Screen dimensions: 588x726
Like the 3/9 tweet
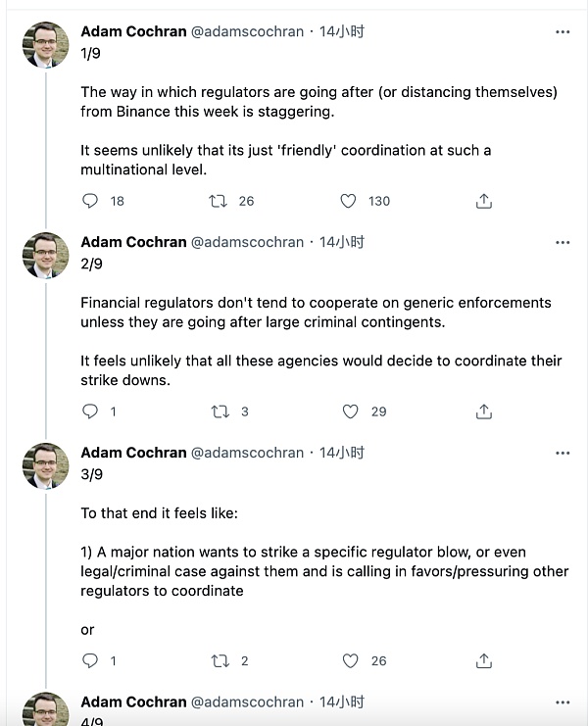350,661
